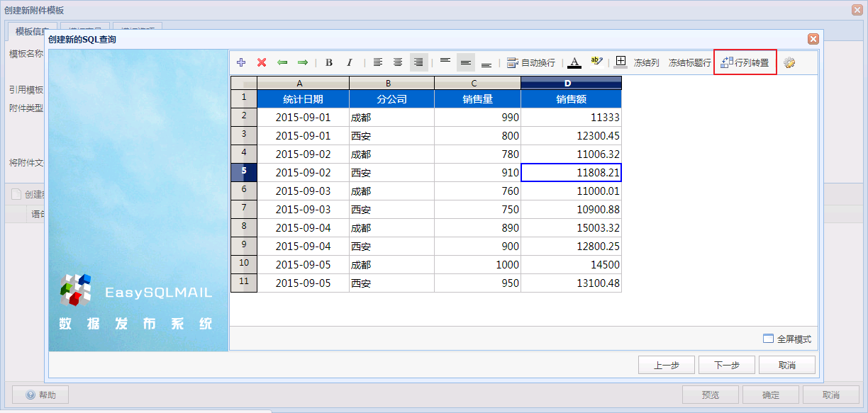Select cell with value 11808.21

coord(571,173)
